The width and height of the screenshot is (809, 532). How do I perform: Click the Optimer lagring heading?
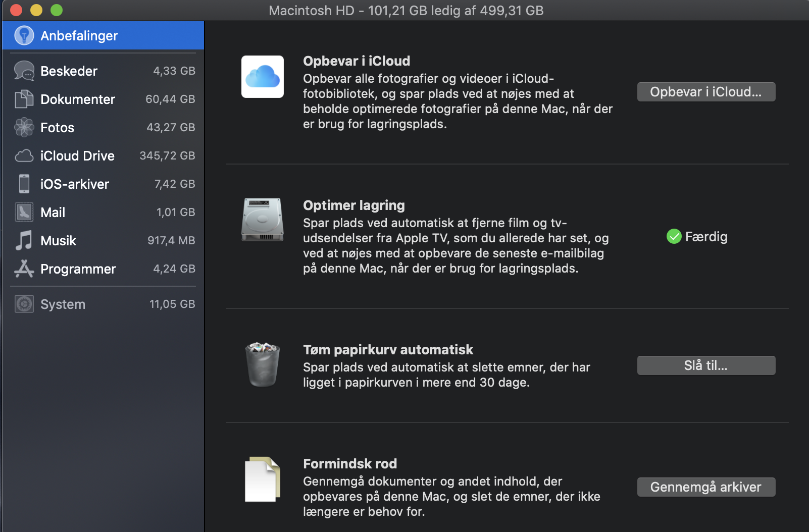click(x=354, y=205)
